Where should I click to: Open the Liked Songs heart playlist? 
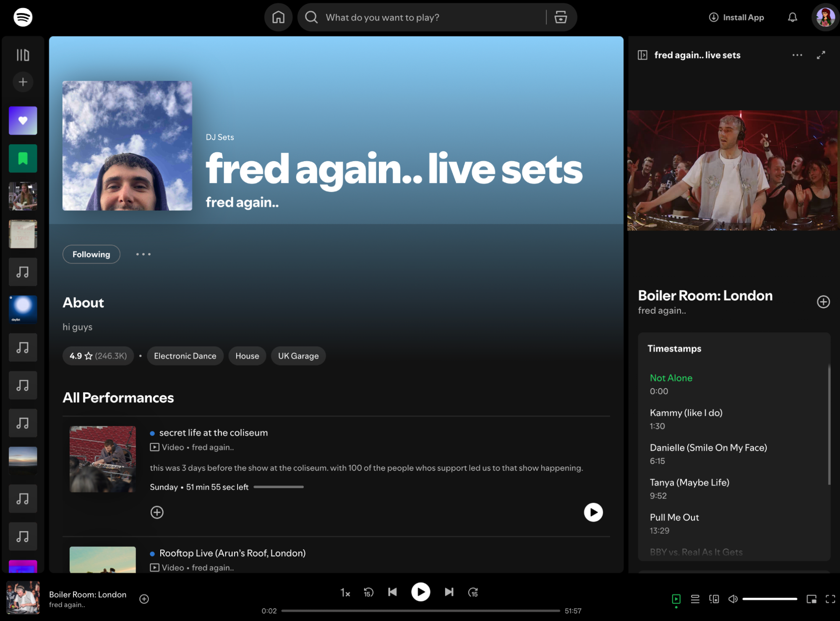23,120
